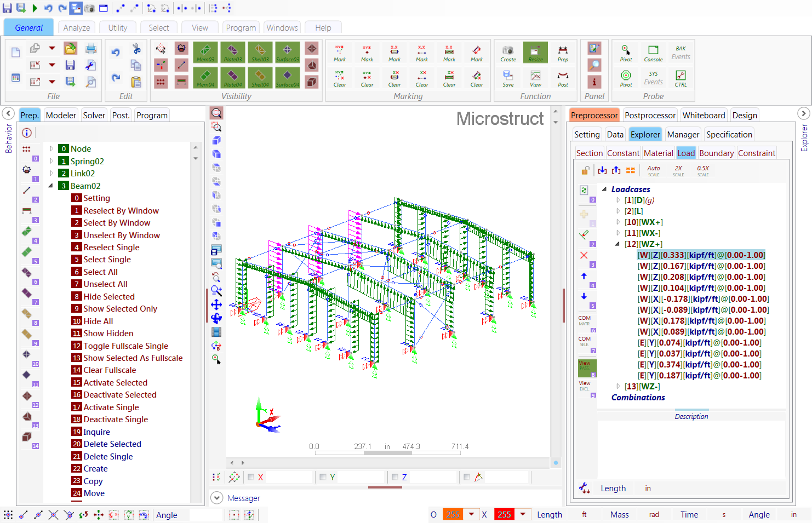Click Delete Selected command
812x523 pixels.
pyautogui.click(x=112, y=444)
